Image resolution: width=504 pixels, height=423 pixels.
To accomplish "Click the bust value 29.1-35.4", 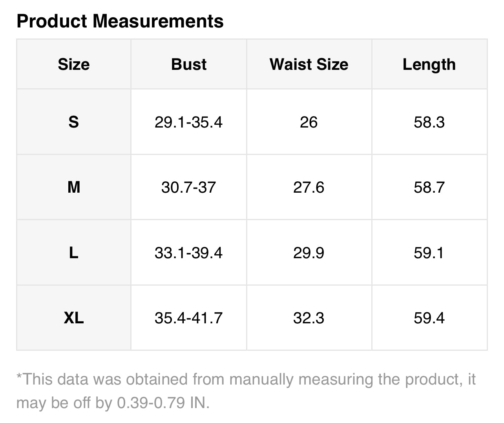I will [189, 122].
